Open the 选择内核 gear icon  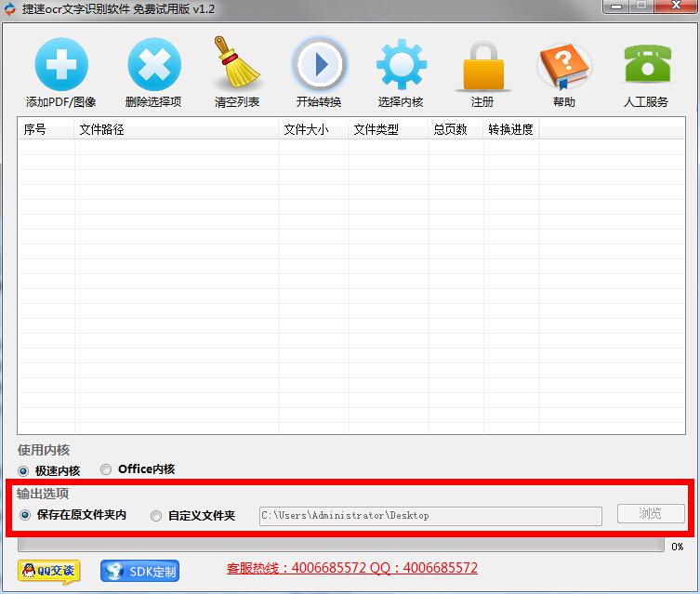[401, 64]
